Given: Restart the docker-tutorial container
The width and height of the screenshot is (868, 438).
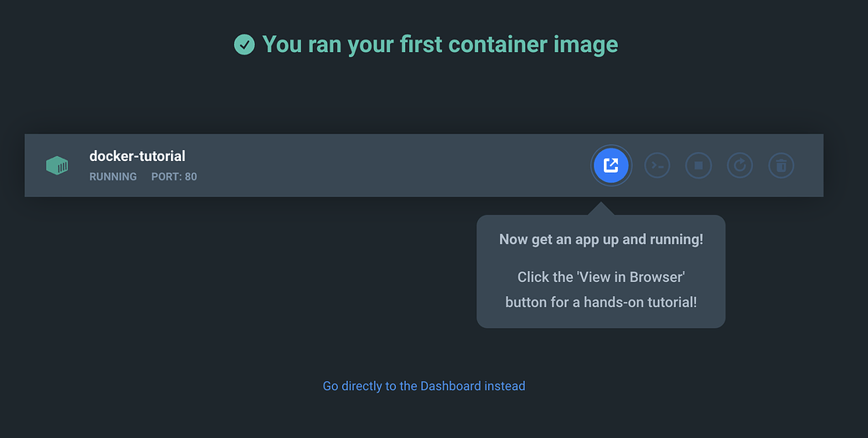Looking at the screenshot, I should coord(740,165).
